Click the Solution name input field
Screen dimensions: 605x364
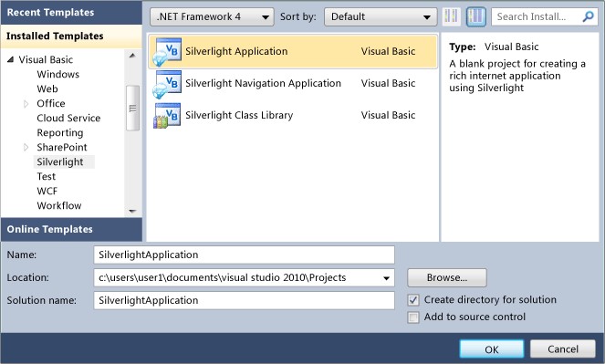point(244,300)
